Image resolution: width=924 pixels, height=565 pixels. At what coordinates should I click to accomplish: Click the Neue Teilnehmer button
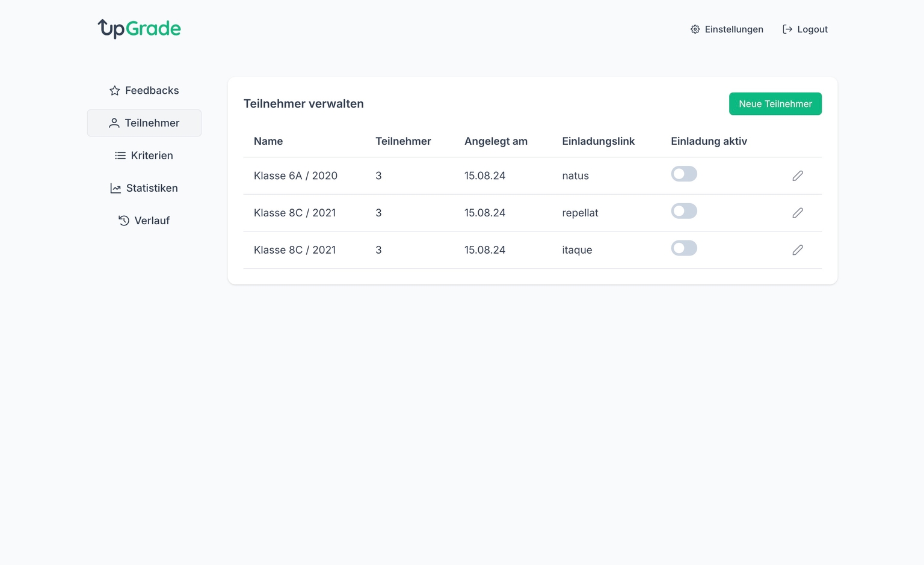(775, 104)
